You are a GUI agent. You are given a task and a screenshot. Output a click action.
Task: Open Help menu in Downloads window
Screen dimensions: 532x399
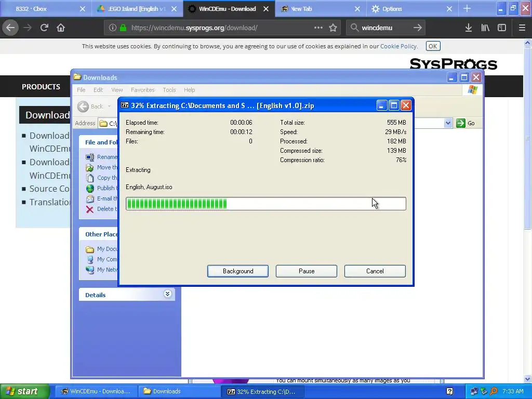[x=189, y=90]
